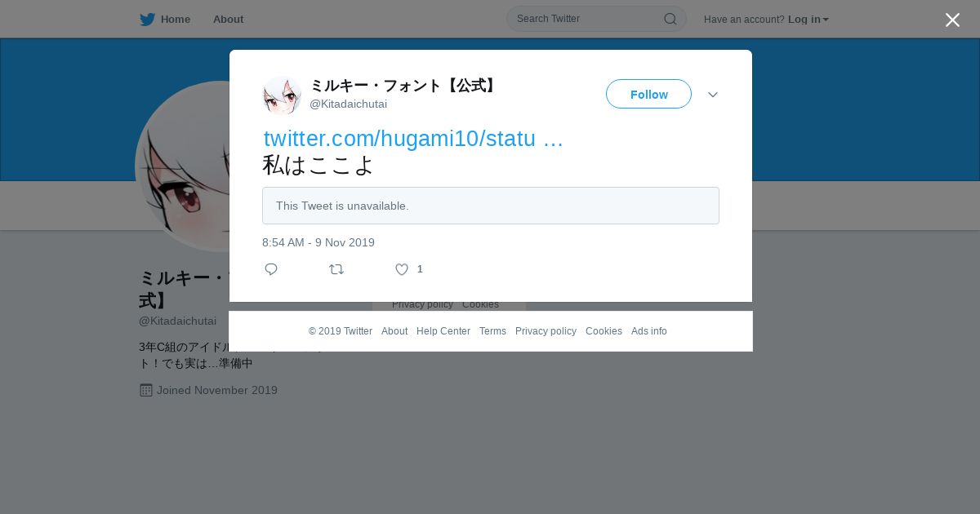Expand the Log in dropdown
The image size is (980, 514).
click(808, 20)
